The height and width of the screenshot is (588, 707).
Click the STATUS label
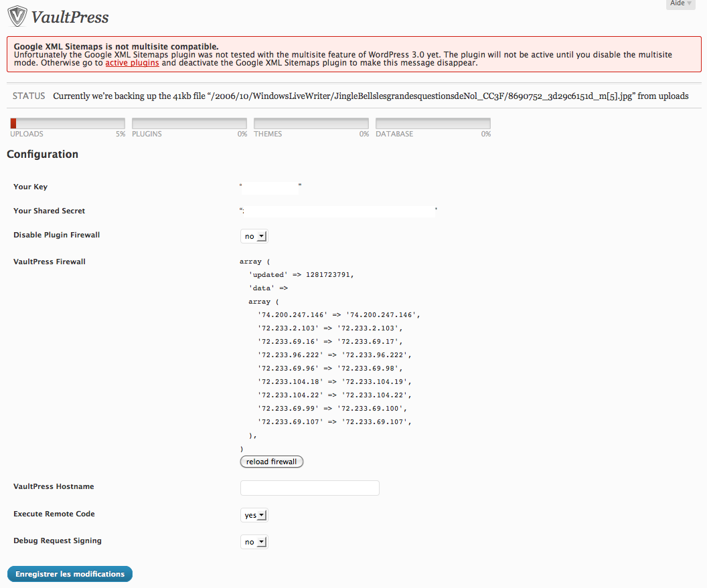[x=29, y=96]
